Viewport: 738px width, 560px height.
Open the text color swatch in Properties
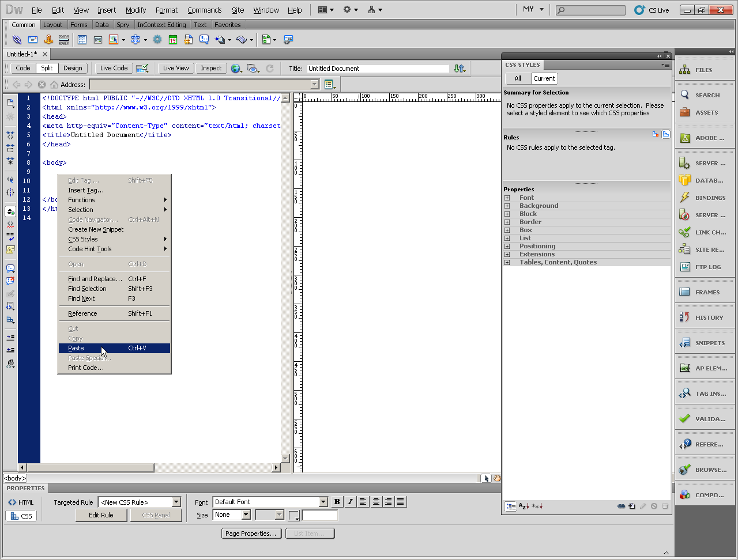tap(294, 515)
